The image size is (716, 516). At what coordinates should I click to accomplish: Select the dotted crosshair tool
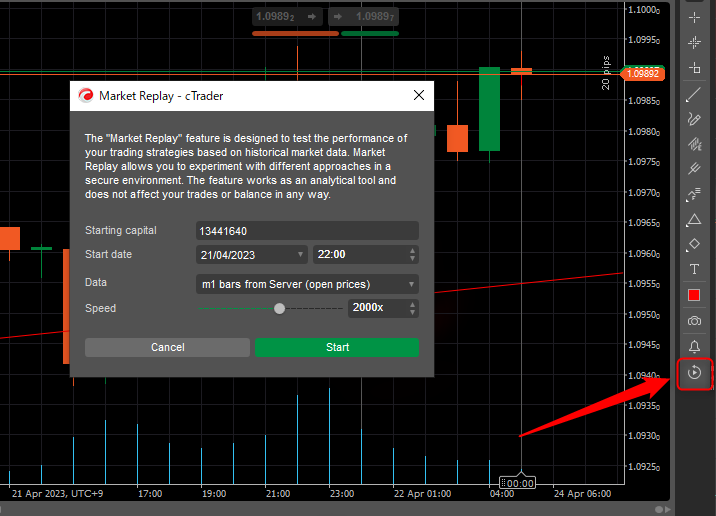coord(694,42)
